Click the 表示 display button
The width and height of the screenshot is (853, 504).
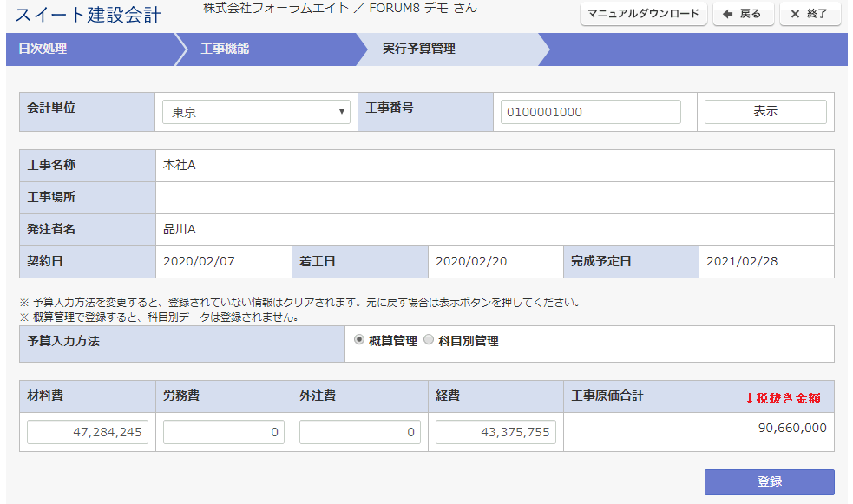pyautogui.click(x=765, y=111)
